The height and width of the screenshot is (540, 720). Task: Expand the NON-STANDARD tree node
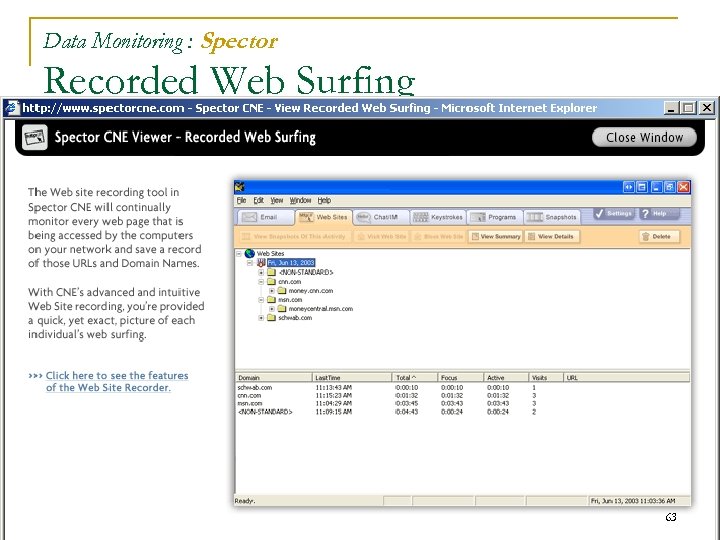[261, 272]
